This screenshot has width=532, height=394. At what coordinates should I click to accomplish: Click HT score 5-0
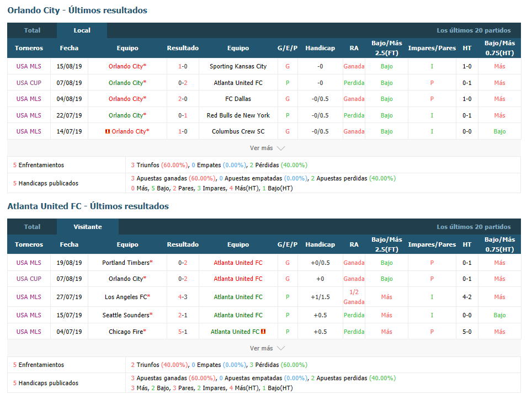coord(467,332)
